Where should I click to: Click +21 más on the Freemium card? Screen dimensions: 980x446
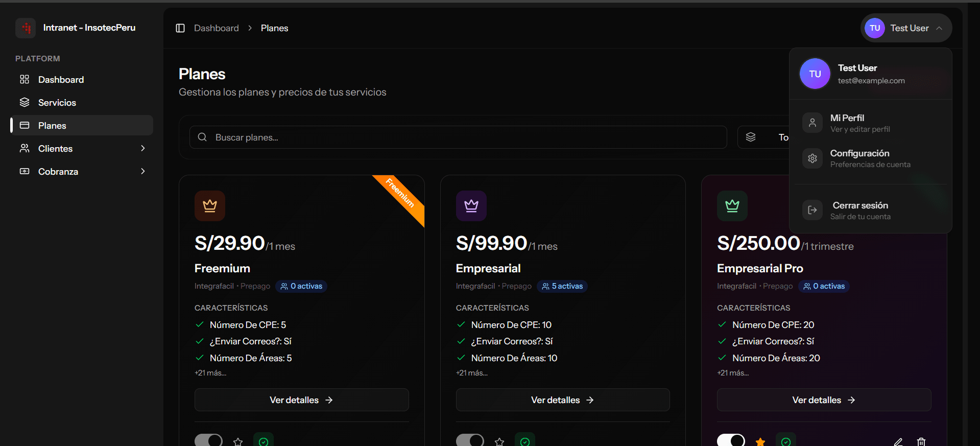click(210, 373)
